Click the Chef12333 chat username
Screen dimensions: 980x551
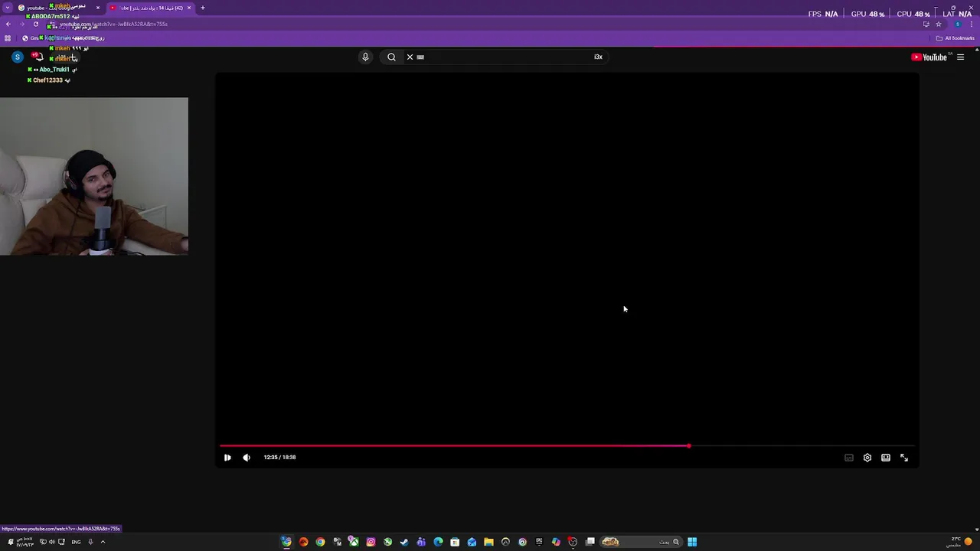[x=47, y=80]
